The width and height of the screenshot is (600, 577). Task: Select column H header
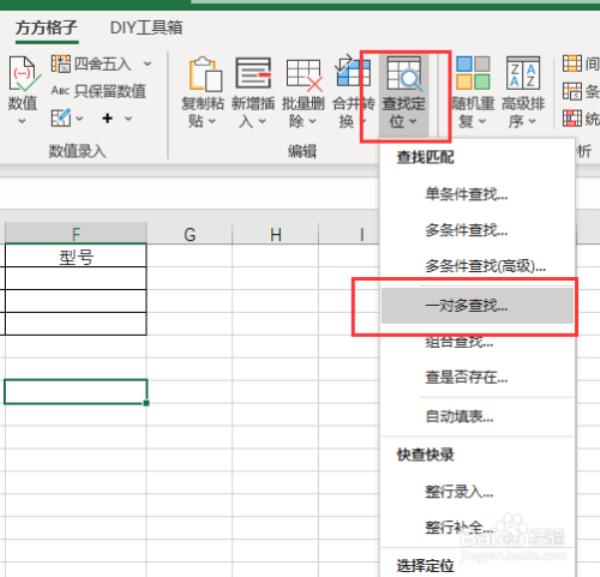(x=275, y=234)
